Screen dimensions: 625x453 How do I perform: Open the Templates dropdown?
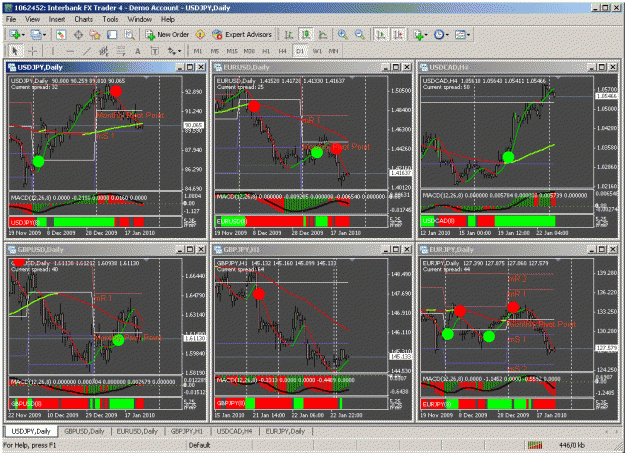click(x=462, y=35)
